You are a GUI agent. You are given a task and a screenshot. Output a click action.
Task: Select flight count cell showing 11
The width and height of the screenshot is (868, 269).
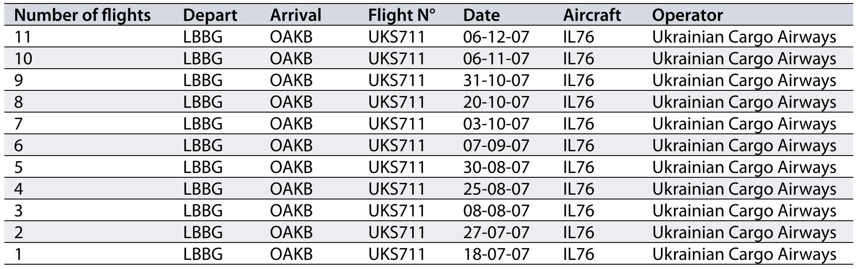tap(23, 37)
